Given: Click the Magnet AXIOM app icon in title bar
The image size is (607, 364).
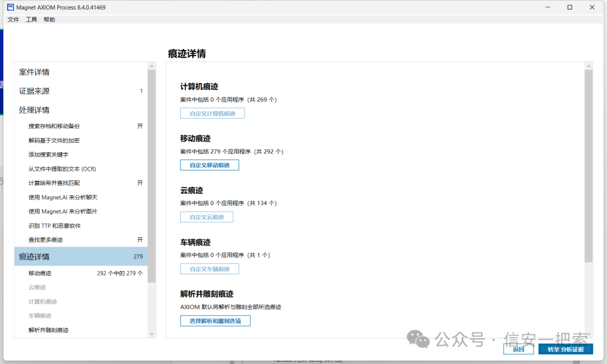Looking at the screenshot, I should click(x=11, y=7).
